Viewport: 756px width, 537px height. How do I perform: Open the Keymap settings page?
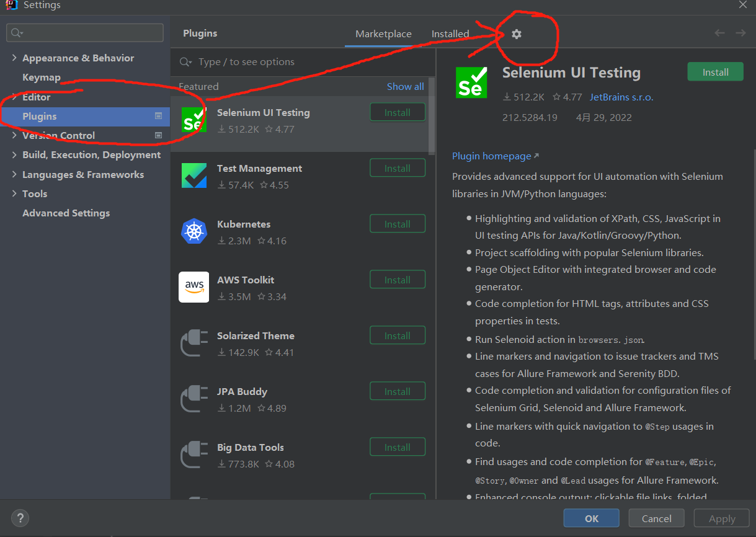[42, 78]
